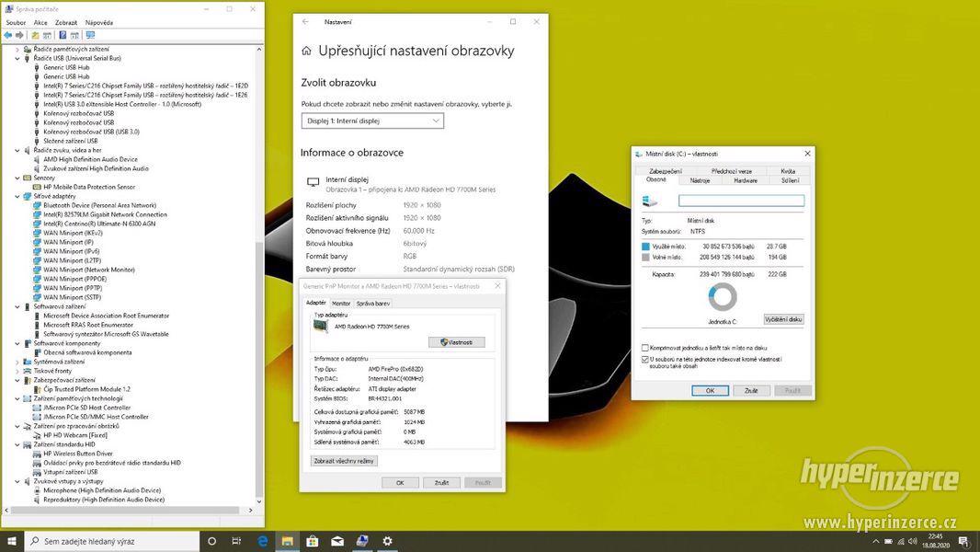980x552 pixels.
Task: Open File Explorer from the taskbar
Action: [x=288, y=541]
